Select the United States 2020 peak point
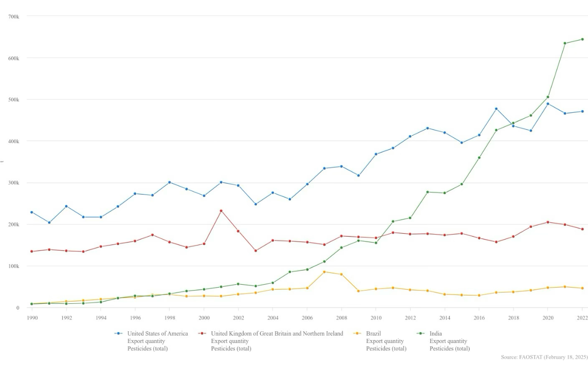Image resolution: width=588 pixels, height=392 pixels. (x=548, y=104)
